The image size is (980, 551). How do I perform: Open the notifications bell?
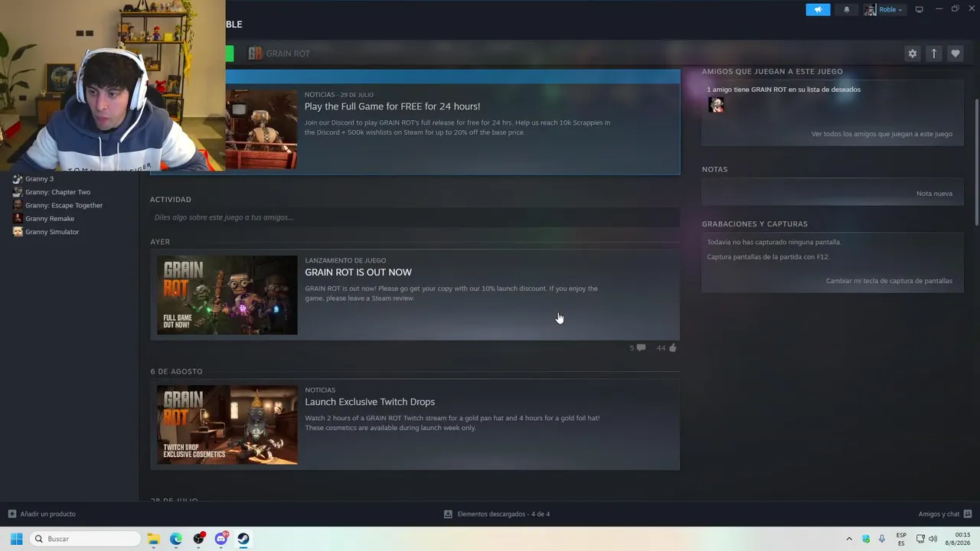[846, 9]
